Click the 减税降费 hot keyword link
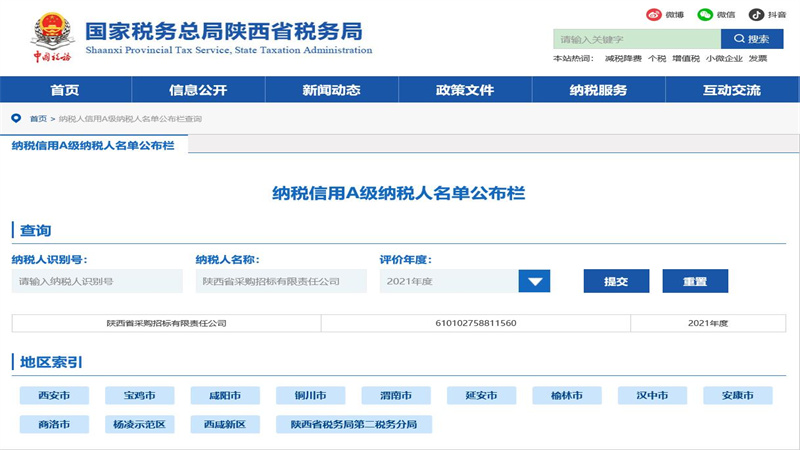Viewport: 800px width, 450px height. 623,59
